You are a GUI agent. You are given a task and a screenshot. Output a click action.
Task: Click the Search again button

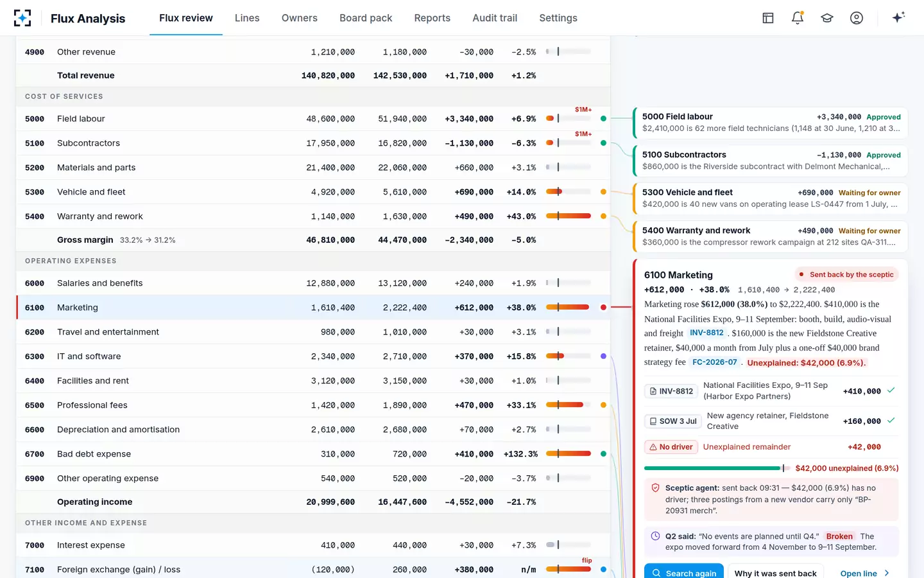click(x=684, y=572)
